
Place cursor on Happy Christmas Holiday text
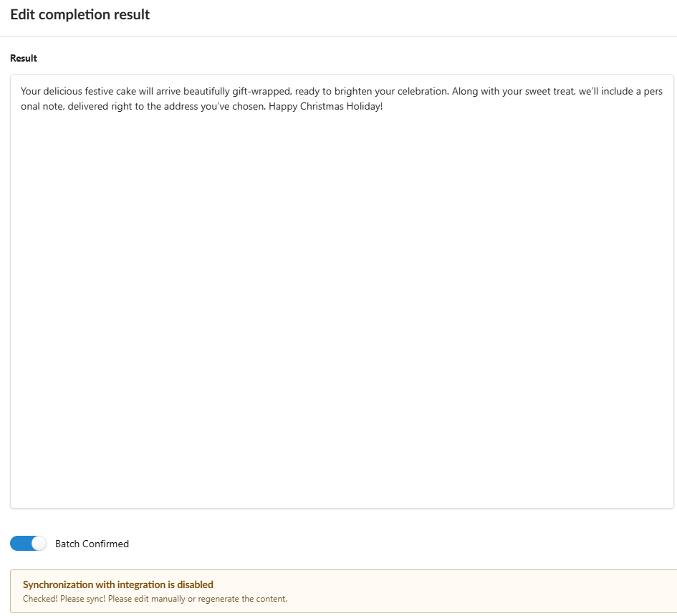pos(325,106)
